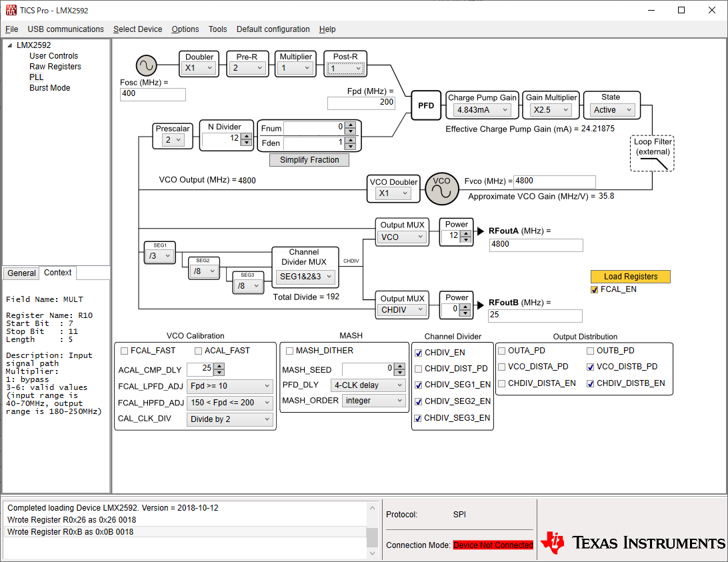Select Raw Registers in the tree

point(55,67)
